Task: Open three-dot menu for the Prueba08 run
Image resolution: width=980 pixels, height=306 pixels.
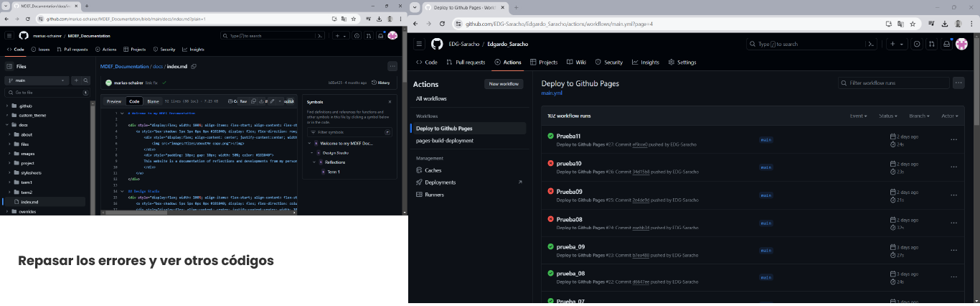Action: coord(953,223)
